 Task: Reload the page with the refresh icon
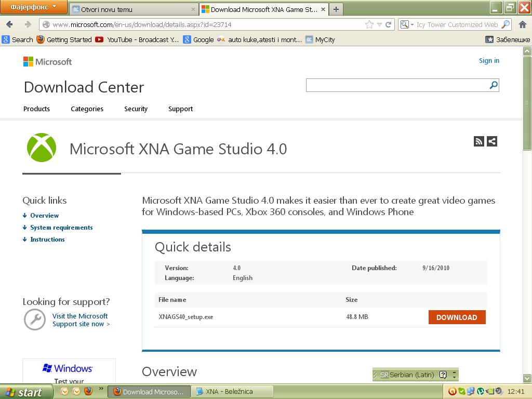389,24
